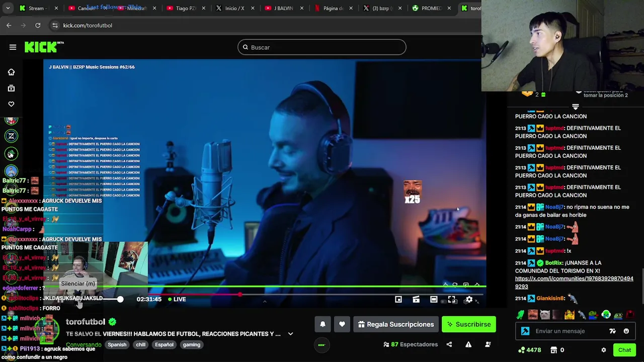Viewport: 644px width, 362px height.
Task: Switch to Tiago PZK YouTube tab
Action: [185, 8]
